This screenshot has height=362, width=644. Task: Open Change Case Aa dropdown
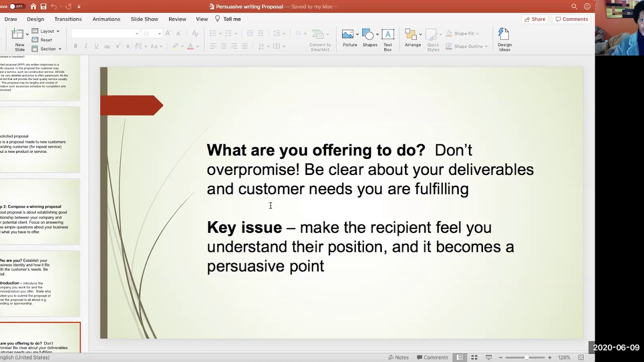(156, 46)
